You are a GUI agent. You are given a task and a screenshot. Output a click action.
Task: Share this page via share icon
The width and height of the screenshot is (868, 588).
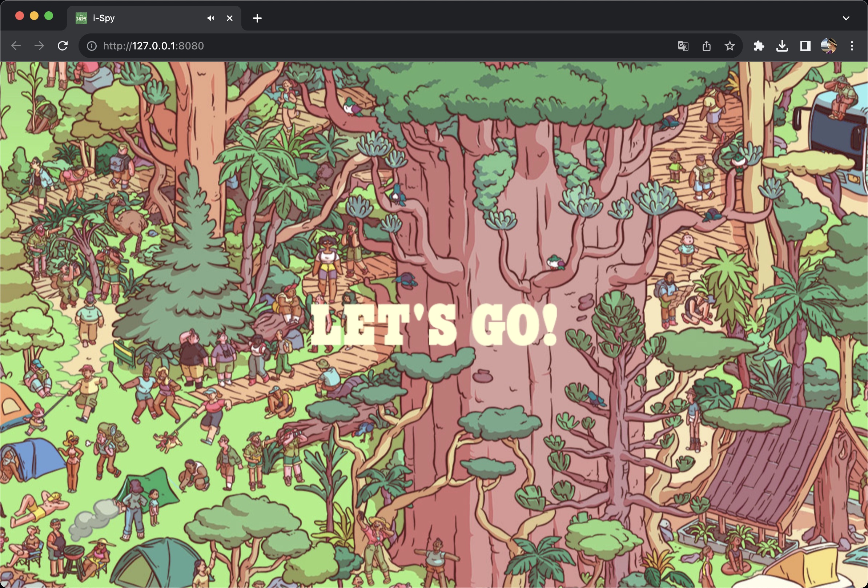click(706, 46)
